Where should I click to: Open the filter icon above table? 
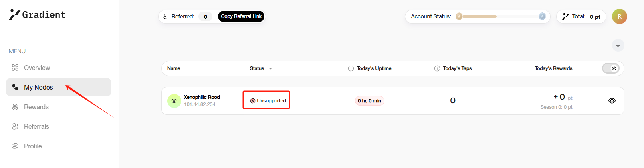pyautogui.click(x=618, y=45)
